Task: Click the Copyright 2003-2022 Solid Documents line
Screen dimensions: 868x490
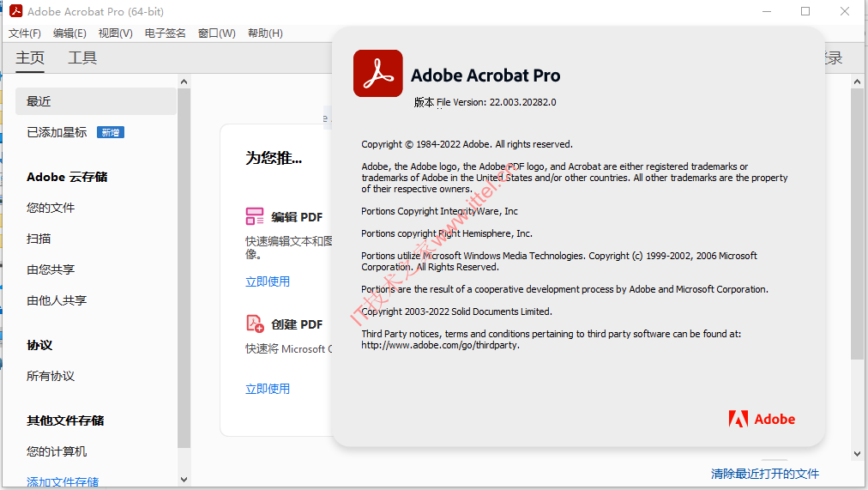Action: pyautogui.click(x=456, y=312)
